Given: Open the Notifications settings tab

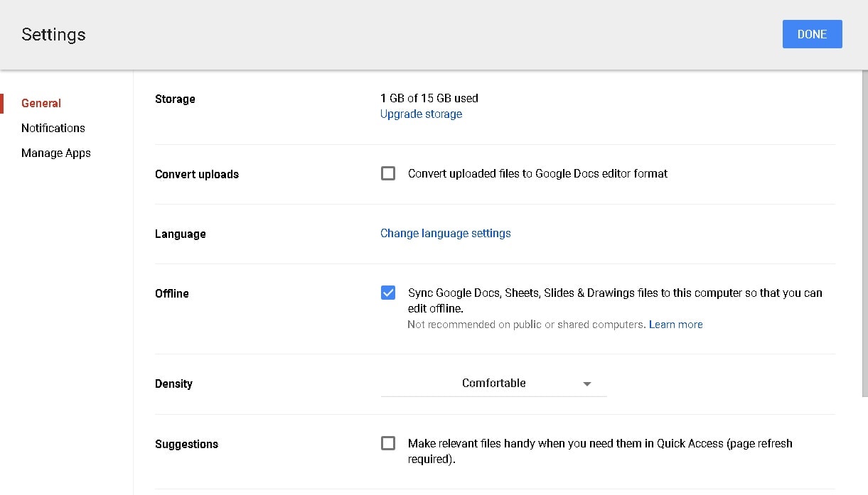Looking at the screenshot, I should tap(53, 128).
